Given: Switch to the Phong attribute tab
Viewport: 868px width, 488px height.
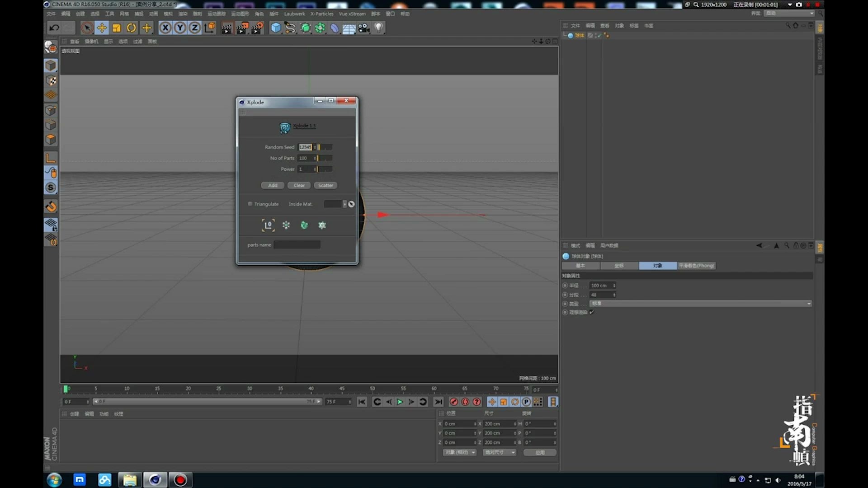Looking at the screenshot, I should point(697,266).
